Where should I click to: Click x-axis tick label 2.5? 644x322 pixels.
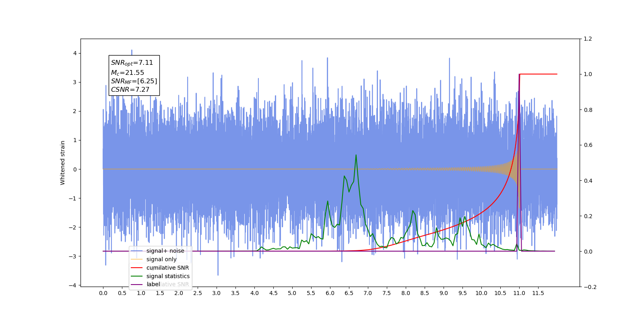(198, 293)
